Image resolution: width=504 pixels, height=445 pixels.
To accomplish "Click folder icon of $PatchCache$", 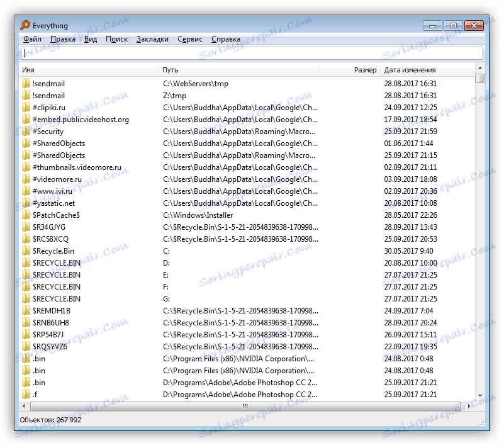I will [x=26, y=215].
